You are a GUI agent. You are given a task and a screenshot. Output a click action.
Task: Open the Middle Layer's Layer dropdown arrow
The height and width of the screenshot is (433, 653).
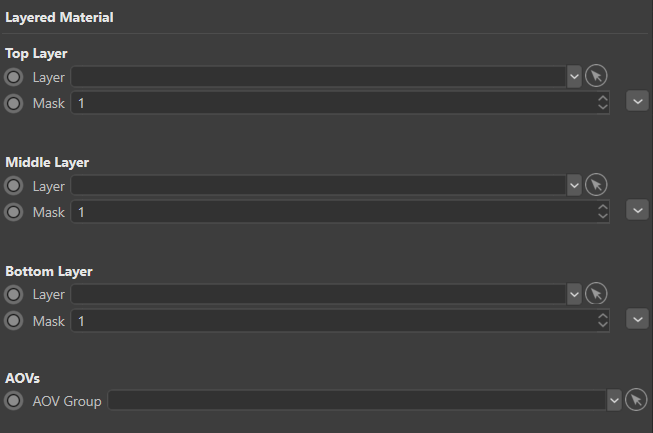[574, 185]
